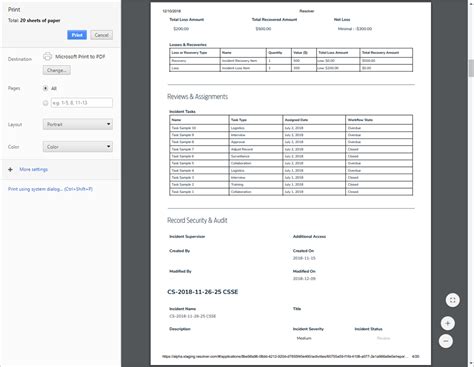Click the Total Loss Amount summary label

pyautogui.click(x=187, y=20)
